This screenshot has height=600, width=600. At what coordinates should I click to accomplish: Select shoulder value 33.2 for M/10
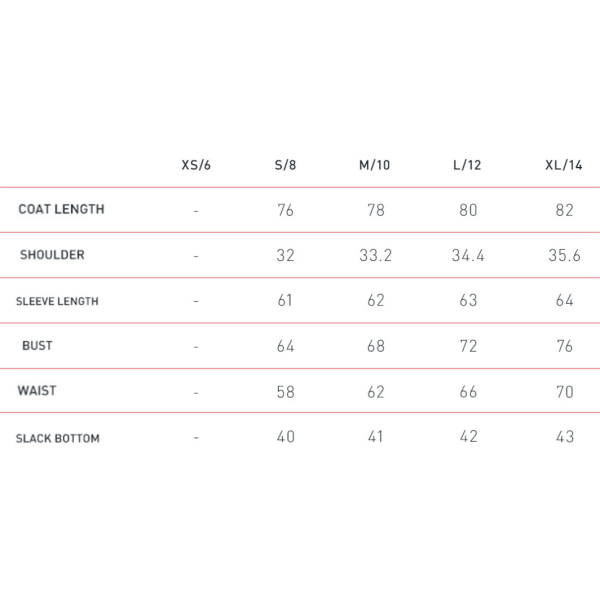[376, 255]
